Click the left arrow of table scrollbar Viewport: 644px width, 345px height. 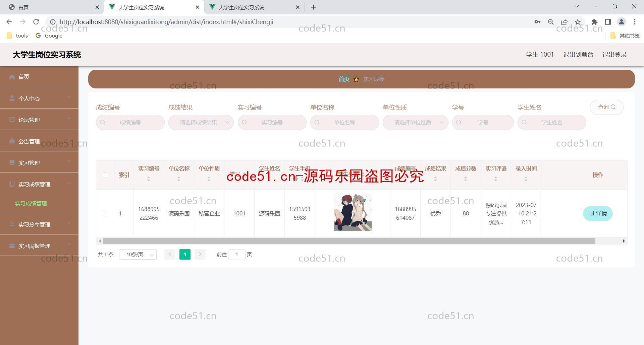pyautogui.click(x=100, y=241)
